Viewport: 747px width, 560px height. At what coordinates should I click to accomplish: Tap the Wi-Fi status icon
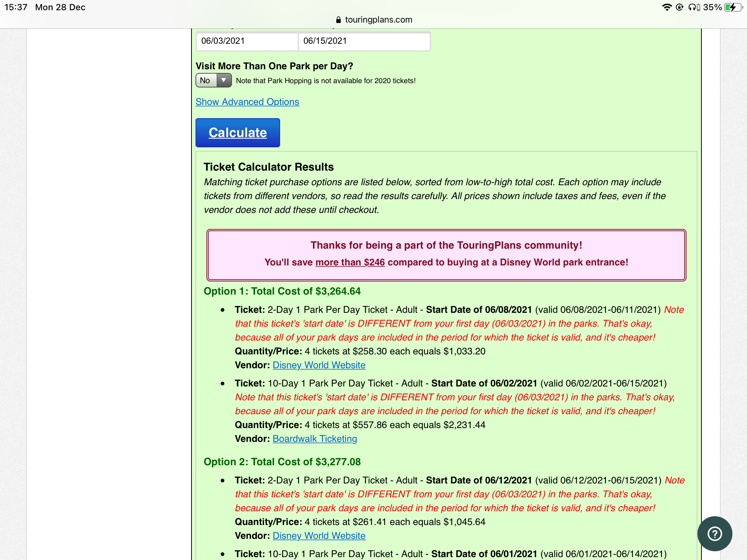coord(666,7)
